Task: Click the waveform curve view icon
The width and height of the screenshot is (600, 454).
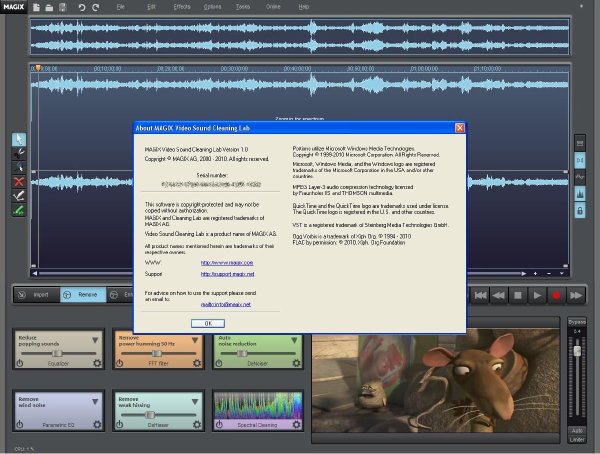Action: tap(580, 177)
